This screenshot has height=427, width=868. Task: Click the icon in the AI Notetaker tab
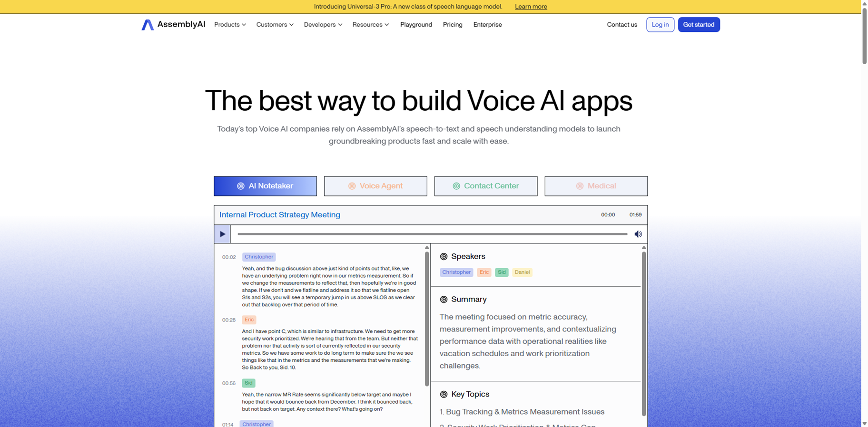tap(241, 186)
